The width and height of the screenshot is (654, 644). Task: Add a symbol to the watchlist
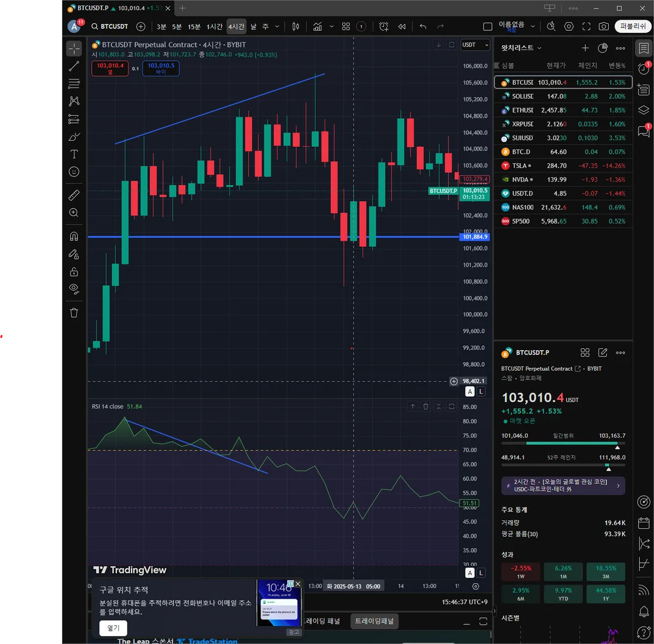pos(585,48)
